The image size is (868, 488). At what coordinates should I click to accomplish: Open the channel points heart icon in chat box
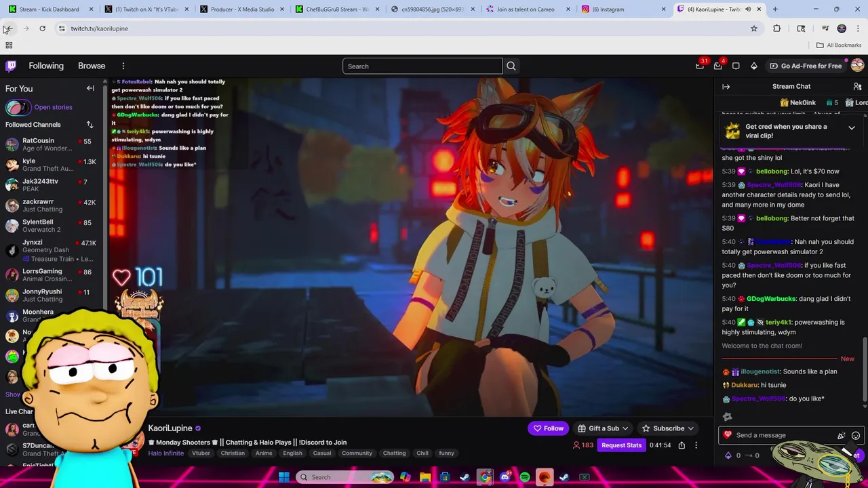tap(728, 435)
